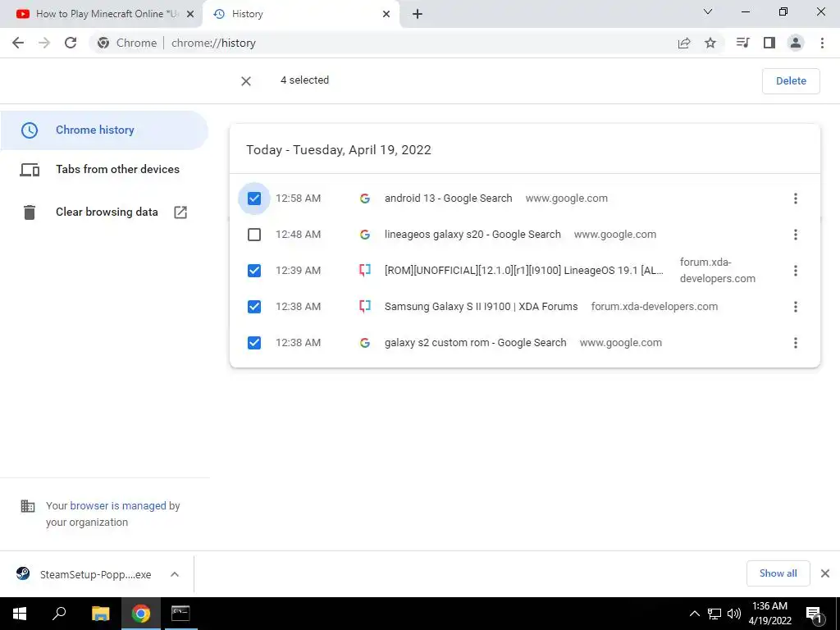Open File Explorer from taskbar
Image resolution: width=840 pixels, height=630 pixels.
pyautogui.click(x=100, y=614)
